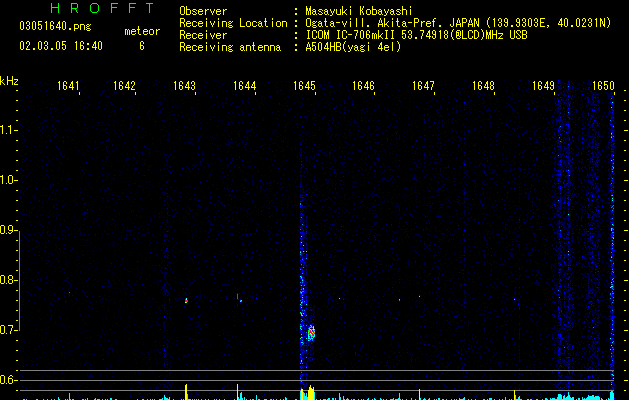Click the HROFFT title text

(103, 8)
